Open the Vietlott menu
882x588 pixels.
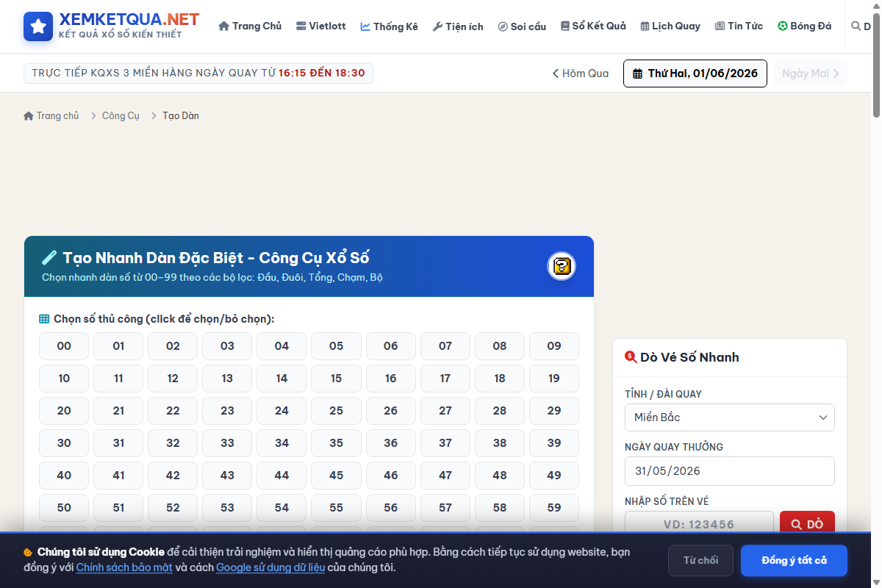coord(321,26)
